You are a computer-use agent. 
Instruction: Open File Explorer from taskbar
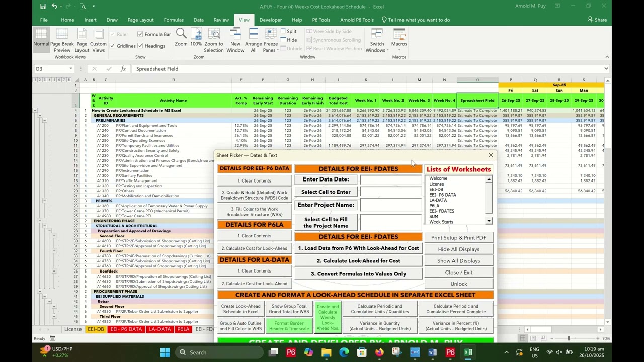pyautogui.click(x=327, y=352)
